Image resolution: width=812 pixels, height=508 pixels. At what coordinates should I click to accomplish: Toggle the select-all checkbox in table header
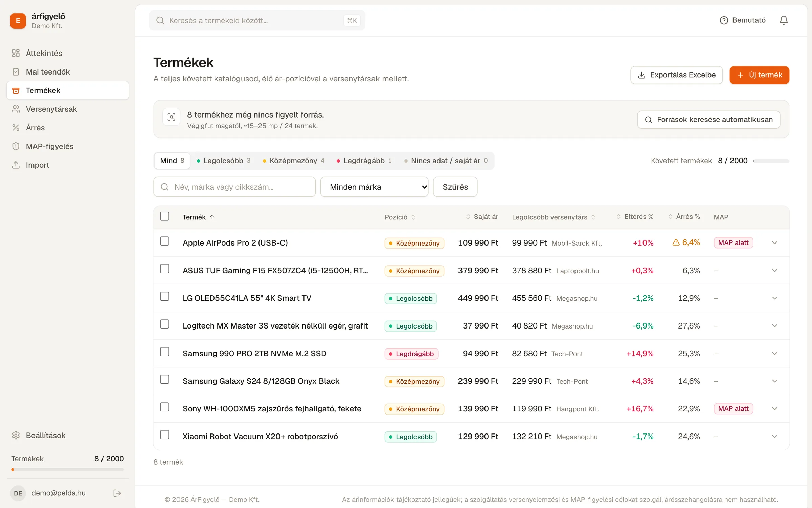(165, 216)
